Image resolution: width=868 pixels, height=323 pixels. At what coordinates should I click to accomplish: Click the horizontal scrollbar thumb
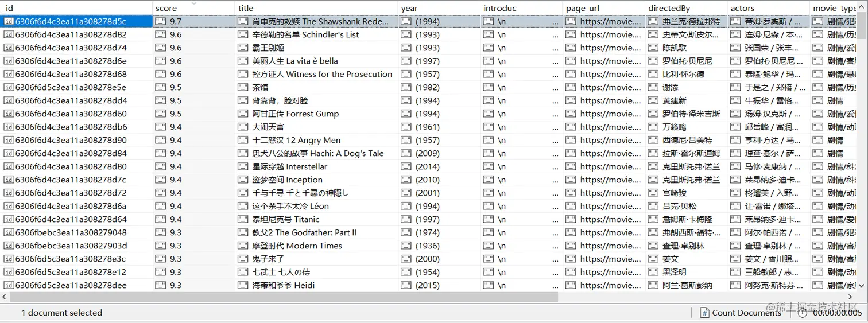pos(284,297)
